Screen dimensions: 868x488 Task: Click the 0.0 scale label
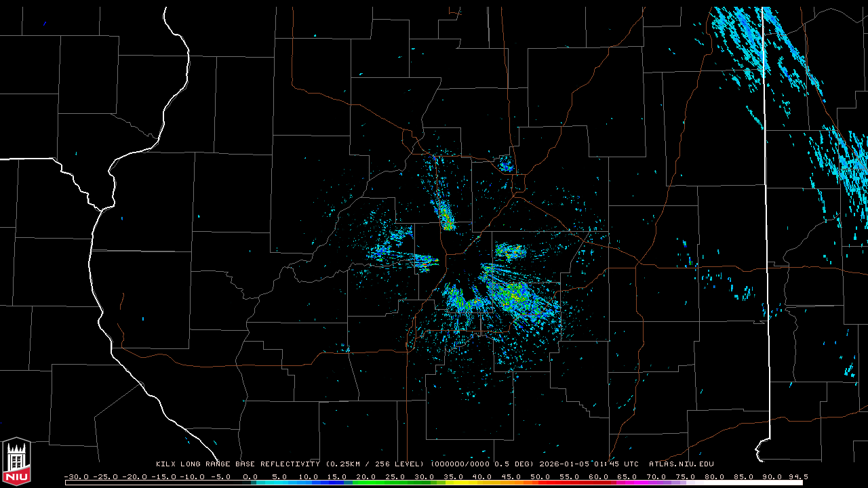(251, 476)
